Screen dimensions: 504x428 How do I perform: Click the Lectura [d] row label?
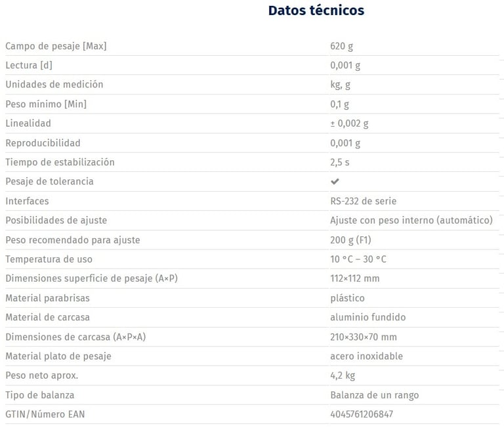point(29,65)
